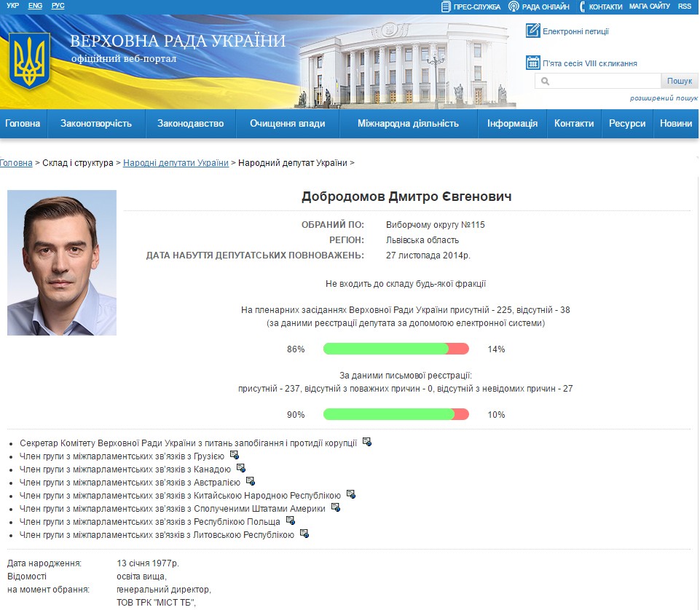Open details icon next to Грузією group
Screen dimensions: 700x610
pos(234,455)
